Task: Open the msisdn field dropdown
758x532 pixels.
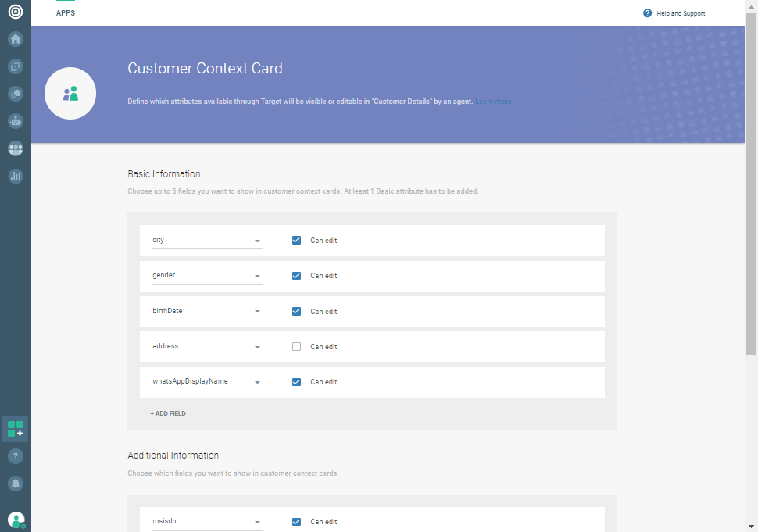Action: [x=257, y=521]
